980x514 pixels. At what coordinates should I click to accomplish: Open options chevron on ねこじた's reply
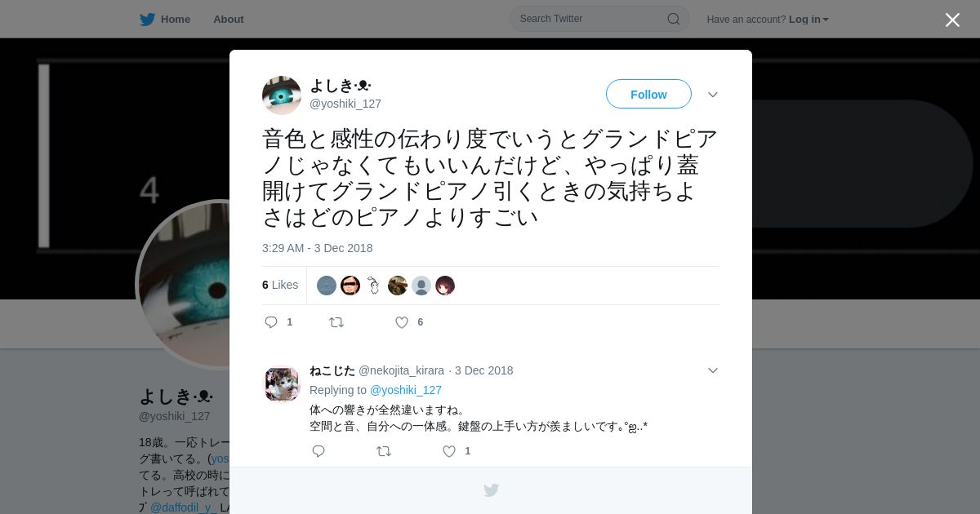point(713,370)
